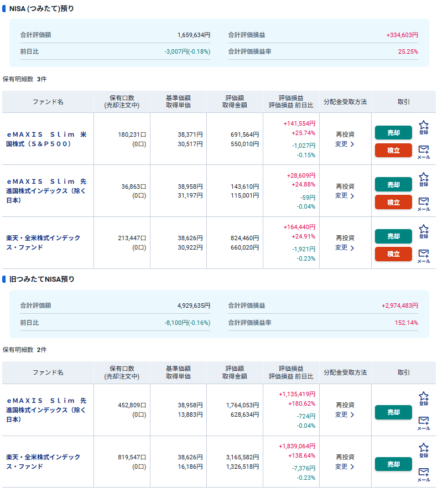This screenshot has width=448, height=492.
Task: Click star 登録 icon for 楽天・全米株式 in 旧つみたてNISA
Action: pyautogui.click(x=423, y=449)
